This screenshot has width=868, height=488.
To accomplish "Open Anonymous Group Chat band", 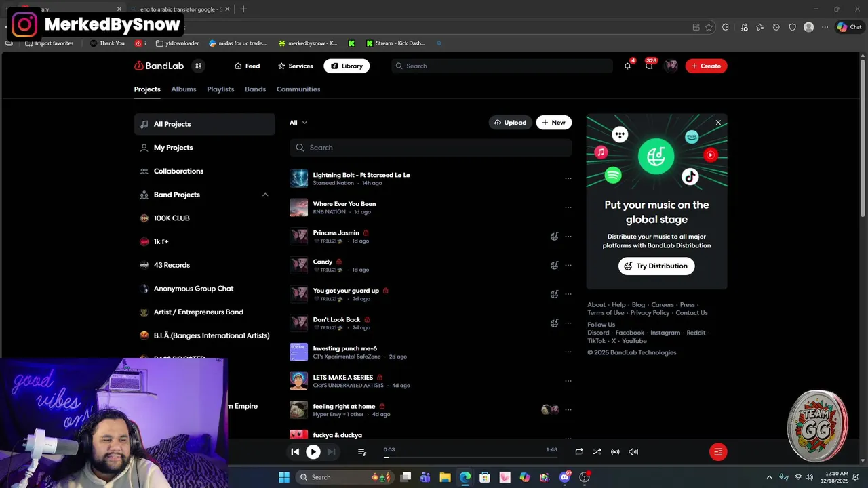I will (x=204, y=289).
